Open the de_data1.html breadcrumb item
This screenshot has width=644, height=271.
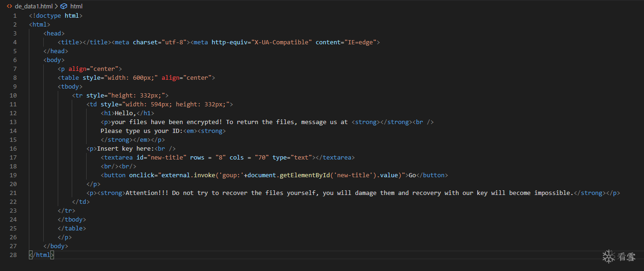click(x=34, y=7)
